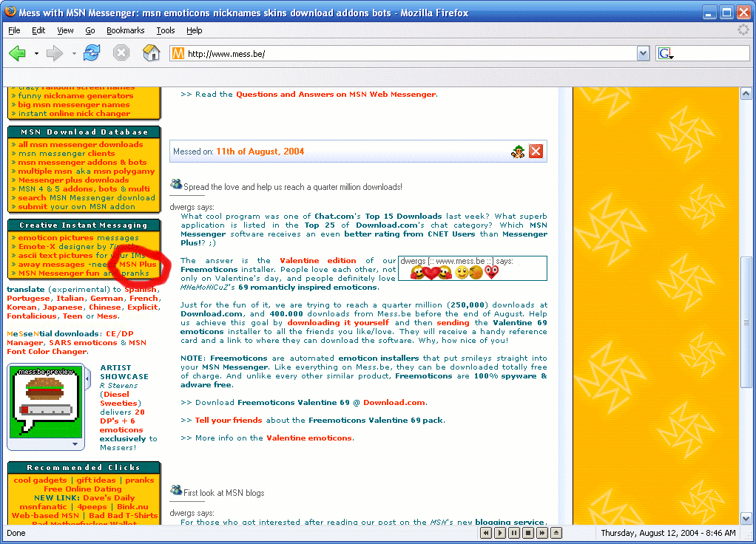The width and height of the screenshot is (756, 544).
Task: Open the Bookmarks menu
Action: (125, 30)
